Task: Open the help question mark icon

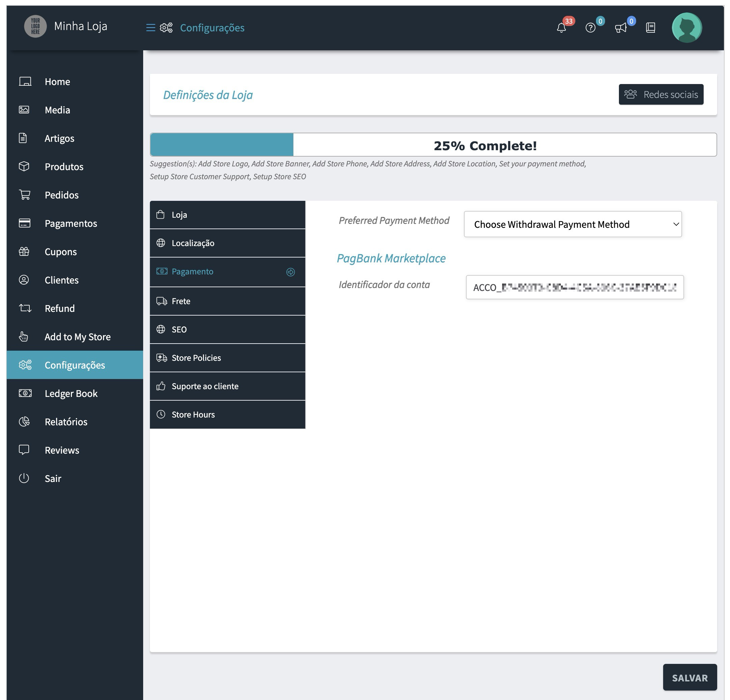Action: 590,28
